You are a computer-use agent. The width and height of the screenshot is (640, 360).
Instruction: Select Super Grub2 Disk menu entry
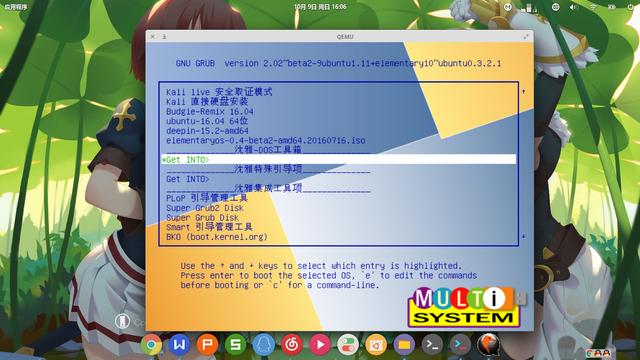(205, 208)
